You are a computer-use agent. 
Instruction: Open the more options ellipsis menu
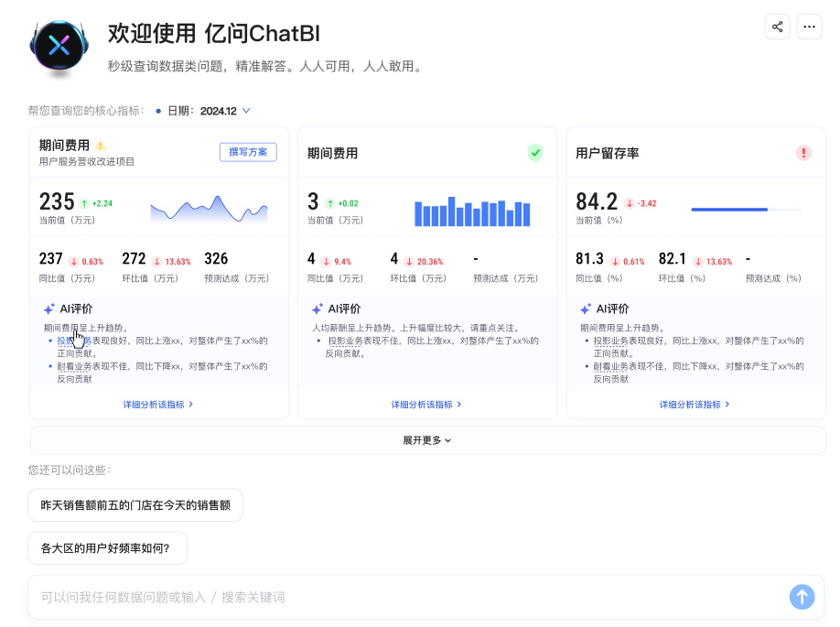tap(809, 27)
